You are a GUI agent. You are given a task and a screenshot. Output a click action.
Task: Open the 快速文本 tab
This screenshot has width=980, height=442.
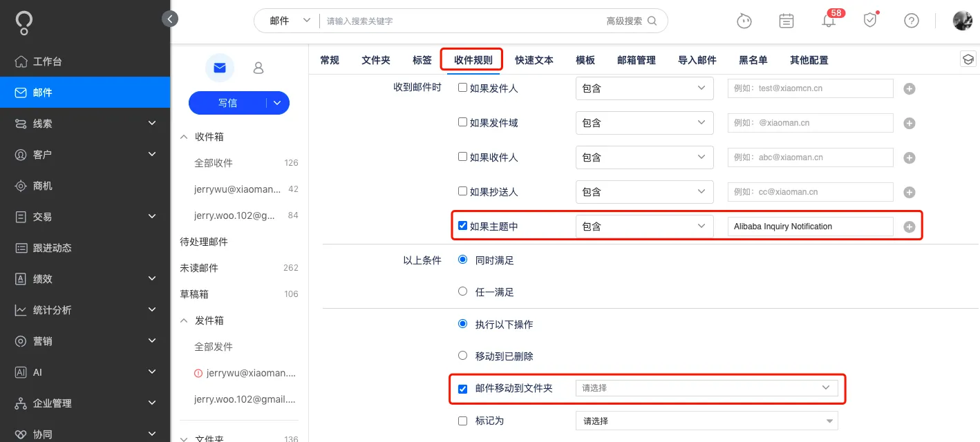[534, 60]
